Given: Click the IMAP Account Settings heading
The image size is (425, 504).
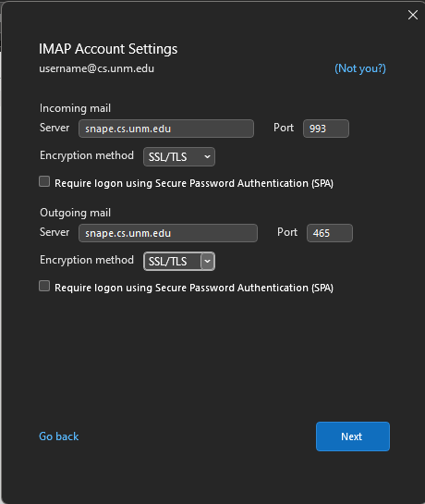Looking at the screenshot, I should (x=108, y=49).
